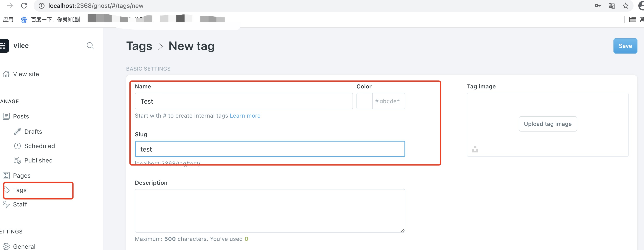Select Tags in the sidebar
Image resolution: width=644 pixels, height=250 pixels.
coord(20,190)
